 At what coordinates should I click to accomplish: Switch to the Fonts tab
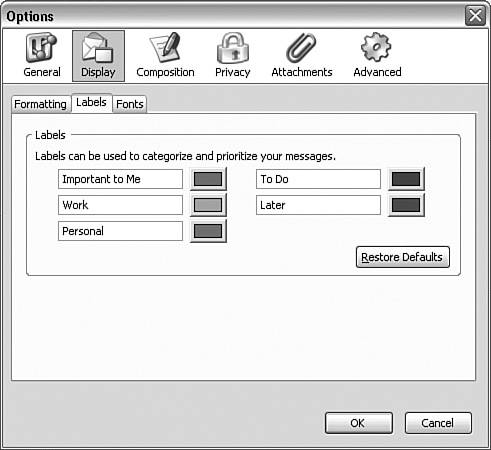(130, 104)
